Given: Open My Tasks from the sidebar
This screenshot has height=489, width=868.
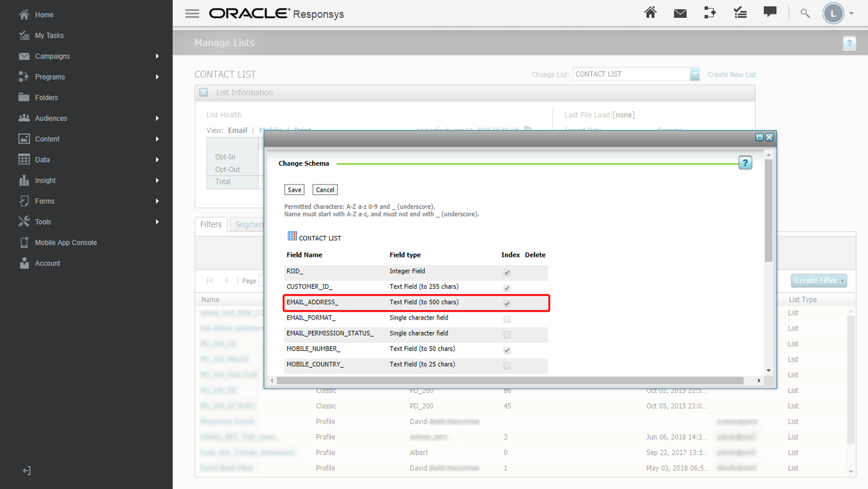Looking at the screenshot, I should (x=49, y=36).
